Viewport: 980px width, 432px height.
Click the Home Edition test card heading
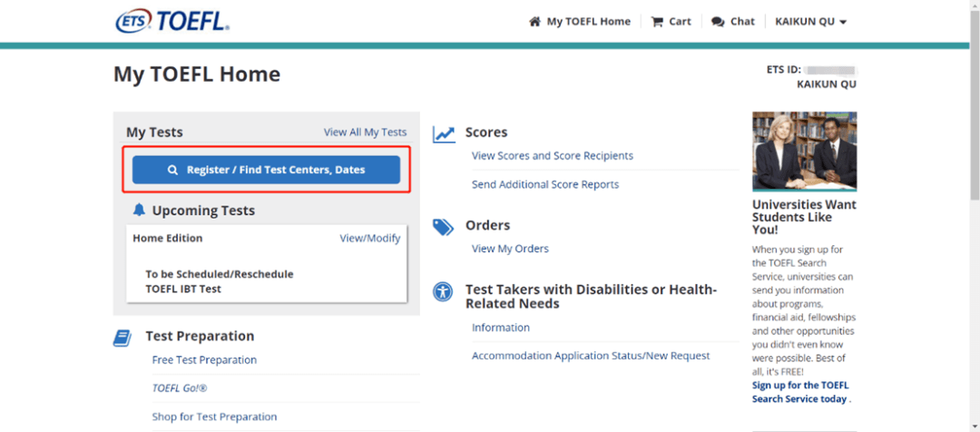[168, 238]
